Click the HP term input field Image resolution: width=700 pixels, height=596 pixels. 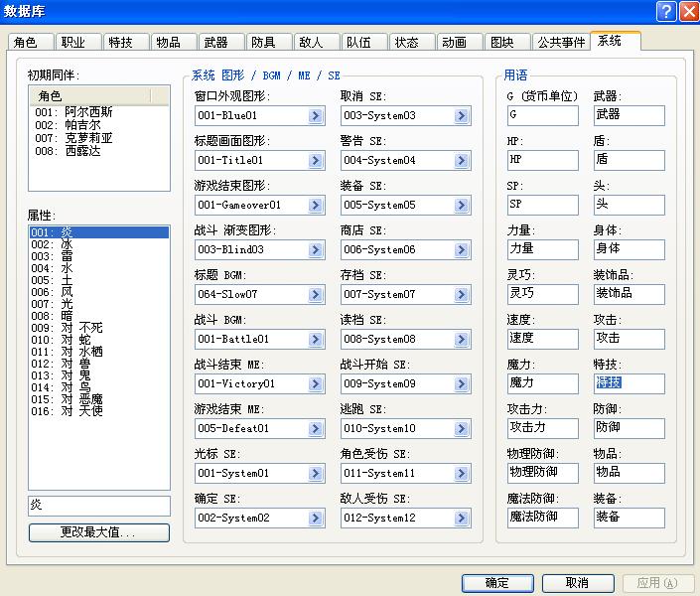click(x=542, y=160)
